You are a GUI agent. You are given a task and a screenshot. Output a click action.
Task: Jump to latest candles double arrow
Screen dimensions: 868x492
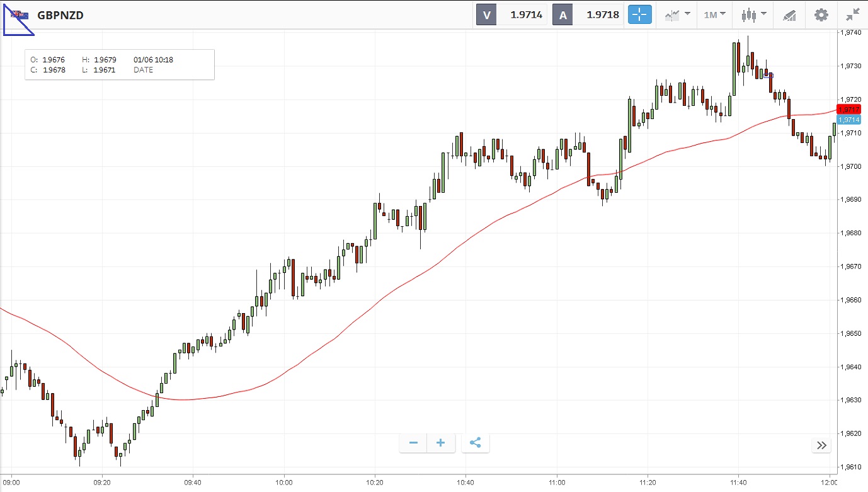coord(821,445)
